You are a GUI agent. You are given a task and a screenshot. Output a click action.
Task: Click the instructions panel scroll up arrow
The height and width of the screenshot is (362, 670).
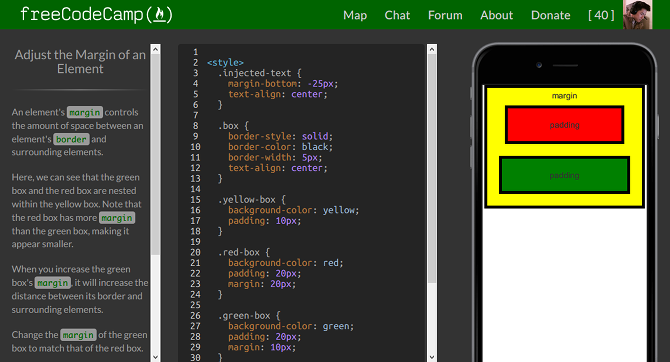(x=156, y=50)
